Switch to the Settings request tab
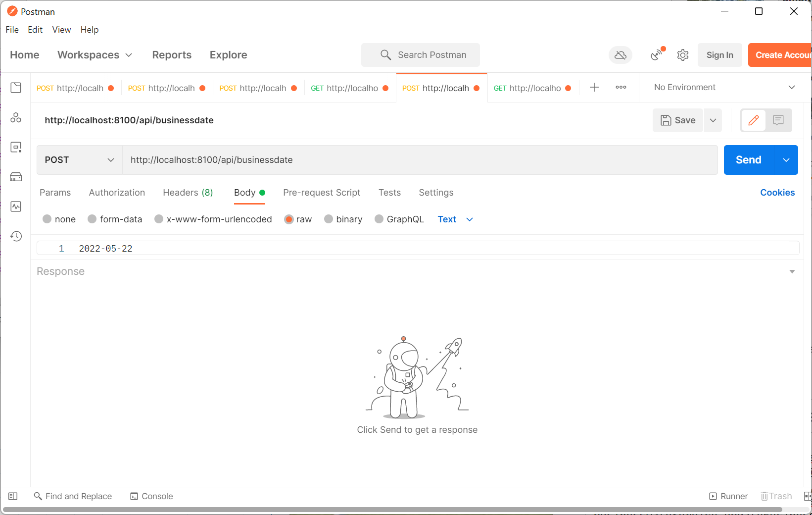The height and width of the screenshot is (515, 812). tap(436, 193)
